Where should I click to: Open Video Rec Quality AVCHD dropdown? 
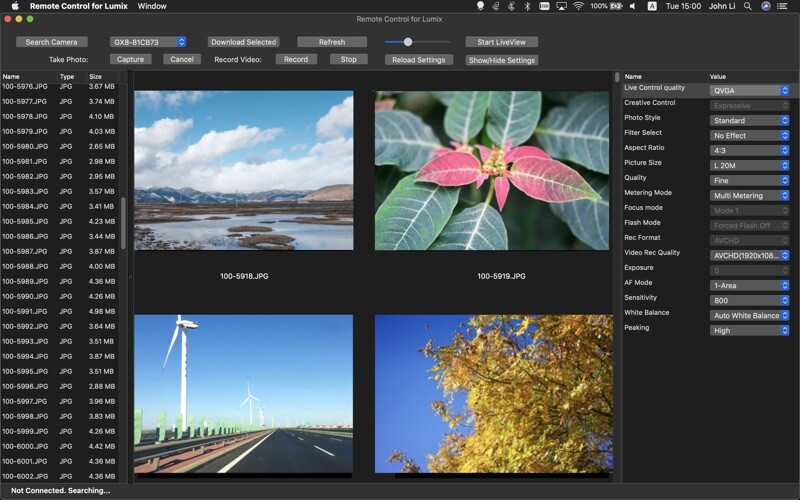tap(749, 255)
